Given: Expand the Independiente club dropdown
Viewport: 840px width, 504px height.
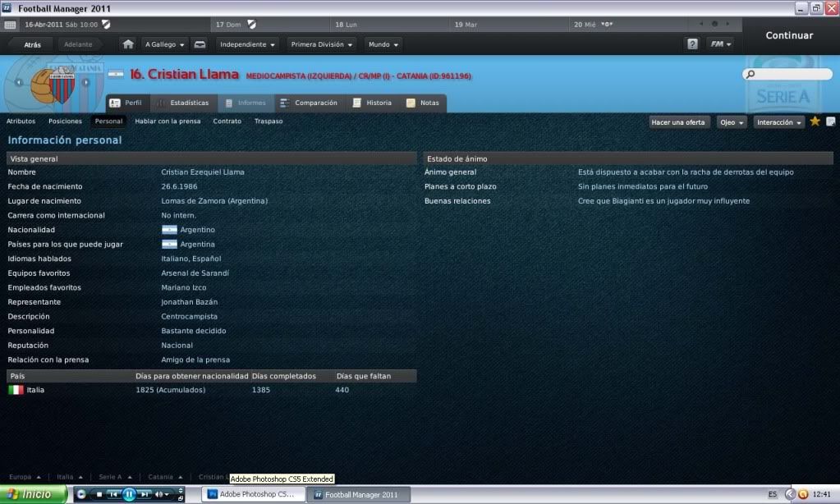Looking at the screenshot, I should click(247, 44).
